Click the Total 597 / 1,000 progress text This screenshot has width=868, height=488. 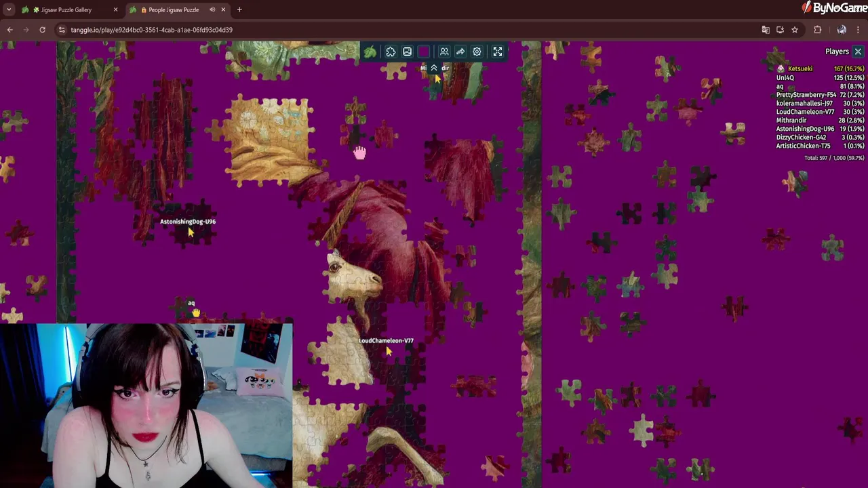click(x=834, y=158)
